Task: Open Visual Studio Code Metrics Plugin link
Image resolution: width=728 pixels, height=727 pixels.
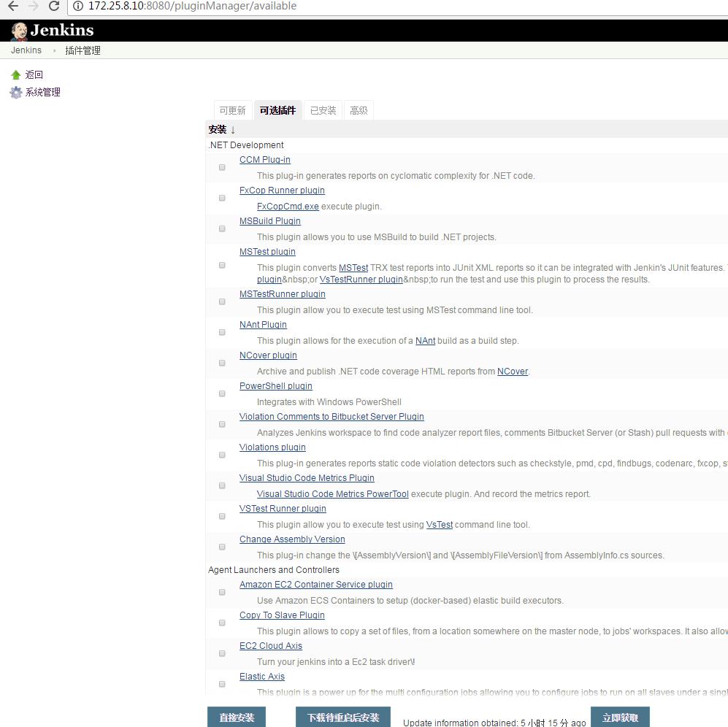Action: (x=307, y=478)
